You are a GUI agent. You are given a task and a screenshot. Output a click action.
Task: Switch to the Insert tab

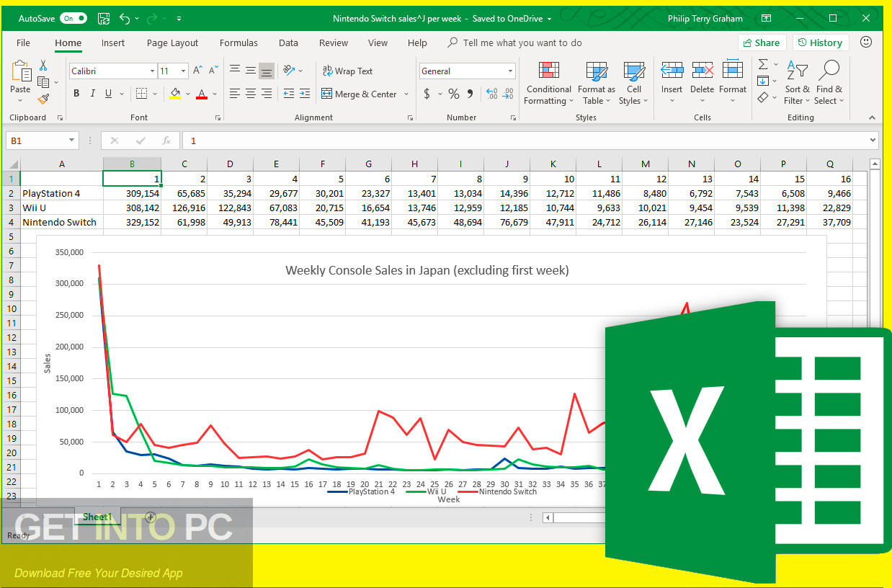pyautogui.click(x=113, y=43)
